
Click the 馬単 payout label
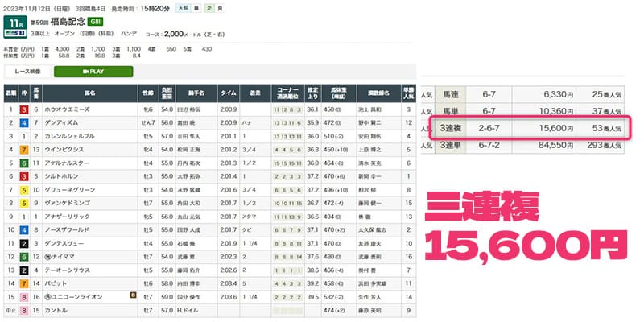click(x=451, y=111)
